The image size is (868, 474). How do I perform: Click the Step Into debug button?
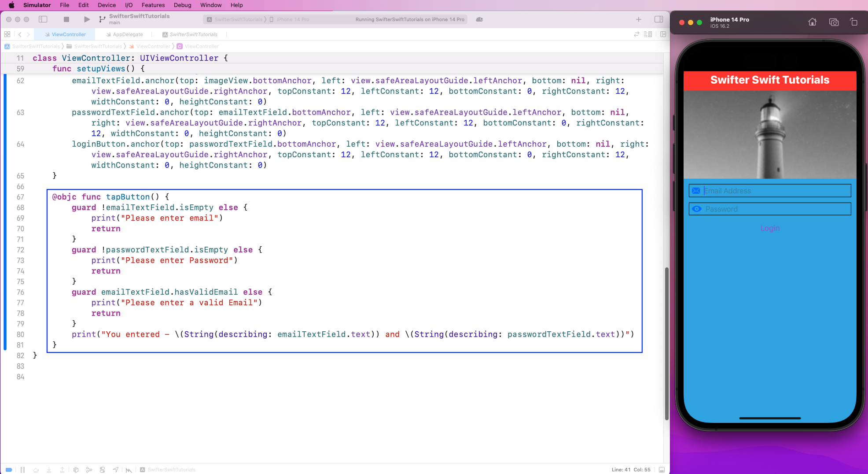click(x=49, y=470)
